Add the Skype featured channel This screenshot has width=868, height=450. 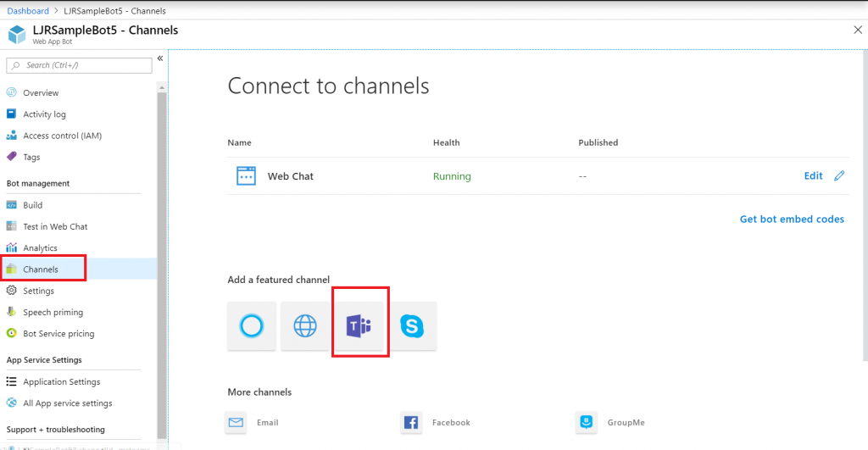tap(413, 326)
